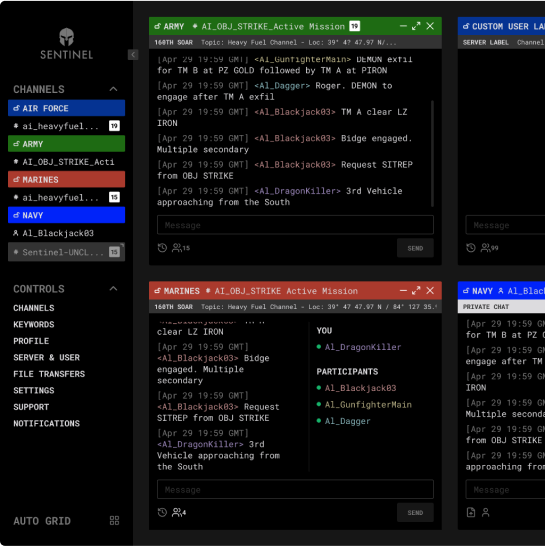Select participant Al_Blackjack03 in MARINES list
545x546 pixels.
360,388
